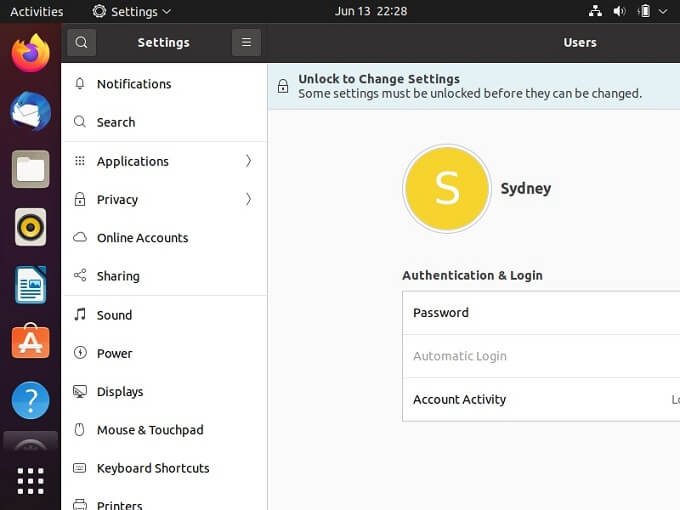Open Online Accounts settings
Screen dimensions: 680x510
142,238
